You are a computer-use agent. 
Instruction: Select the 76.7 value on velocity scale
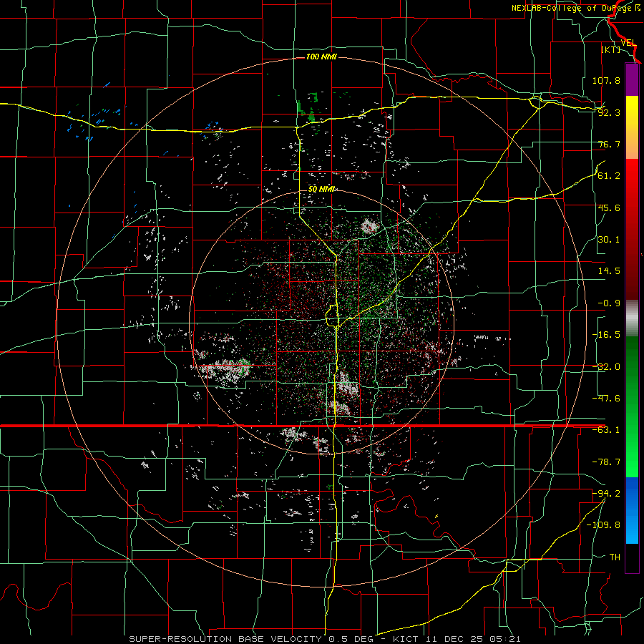click(609, 144)
